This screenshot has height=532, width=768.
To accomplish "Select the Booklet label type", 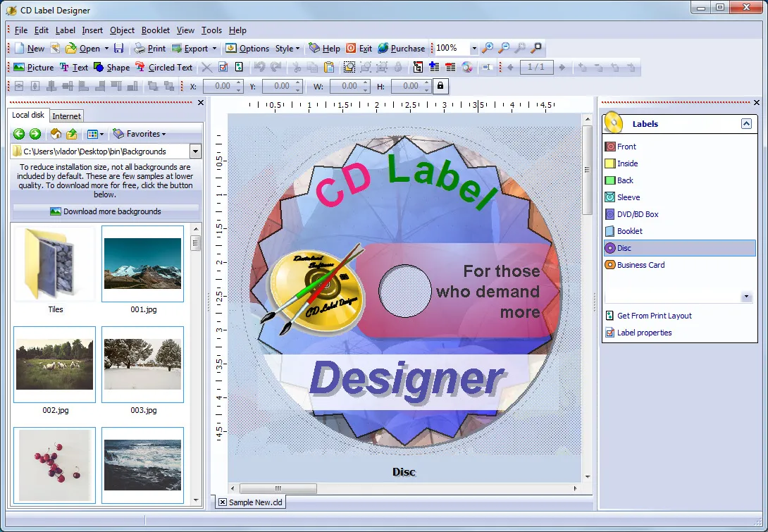I will click(x=629, y=231).
